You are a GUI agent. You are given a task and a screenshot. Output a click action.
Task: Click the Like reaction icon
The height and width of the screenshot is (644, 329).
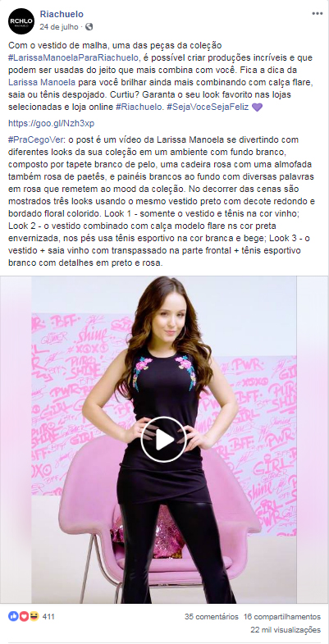(13, 616)
